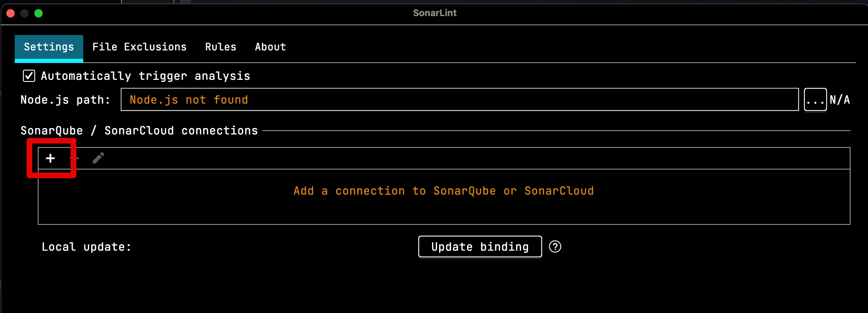The height and width of the screenshot is (313, 868).
Task: Click the N/A label beside the path field
Action: pos(840,99)
